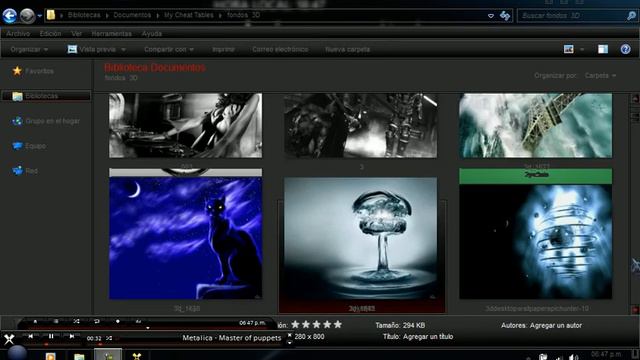Select the blue cat and moon thumbnail
Image resolution: width=640 pixels, height=360 pixels.
coord(186,238)
